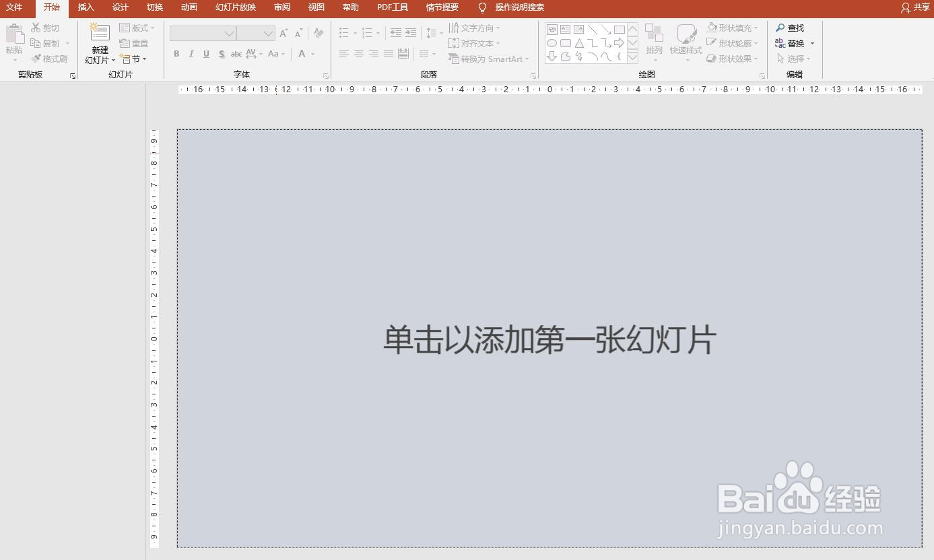Pick the straight line shape

pos(593,30)
